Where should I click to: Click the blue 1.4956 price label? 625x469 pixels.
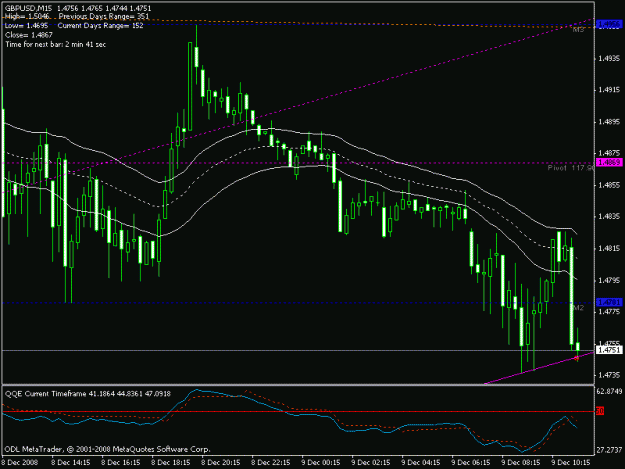click(x=609, y=25)
